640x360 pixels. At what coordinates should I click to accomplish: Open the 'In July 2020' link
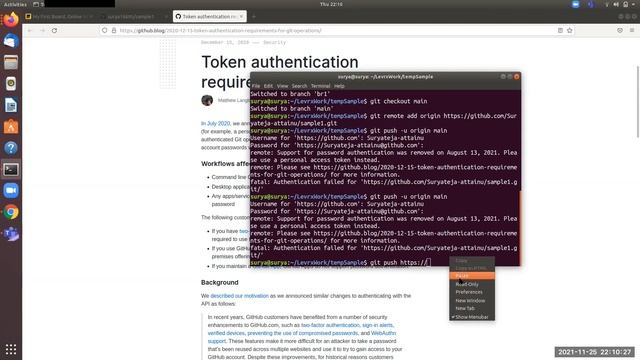(x=216, y=123)
